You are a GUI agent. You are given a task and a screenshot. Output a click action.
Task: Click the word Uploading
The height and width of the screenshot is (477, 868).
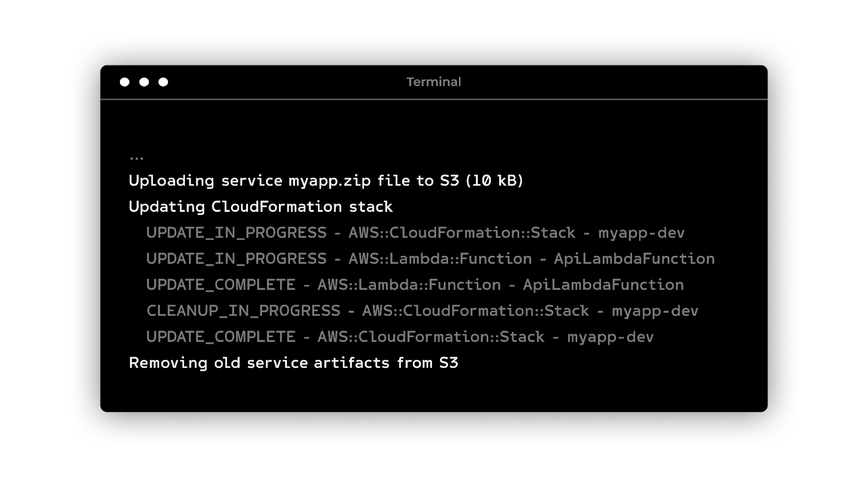(171, 181)
